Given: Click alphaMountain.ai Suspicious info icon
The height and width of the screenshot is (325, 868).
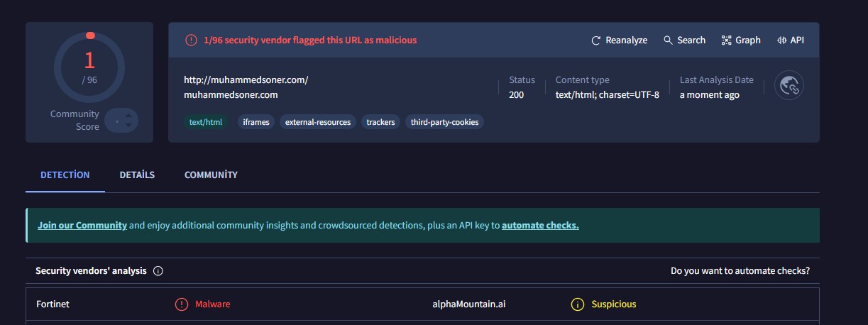Looking at the screenshot, I should (x=578, y=304).
